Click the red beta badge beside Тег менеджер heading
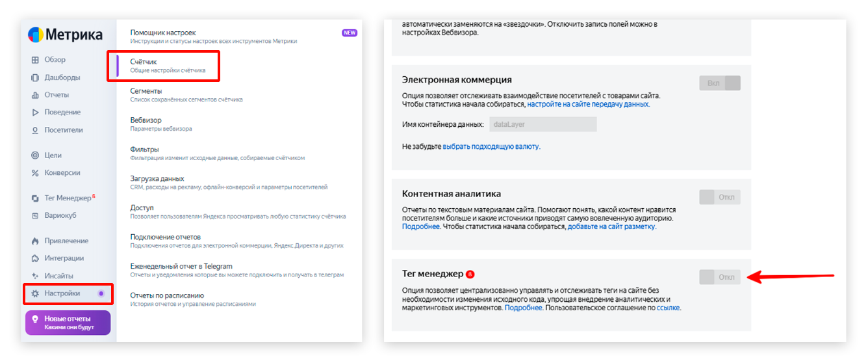Image resolution: width=868 pixels, height=363 pixels. 470,274
